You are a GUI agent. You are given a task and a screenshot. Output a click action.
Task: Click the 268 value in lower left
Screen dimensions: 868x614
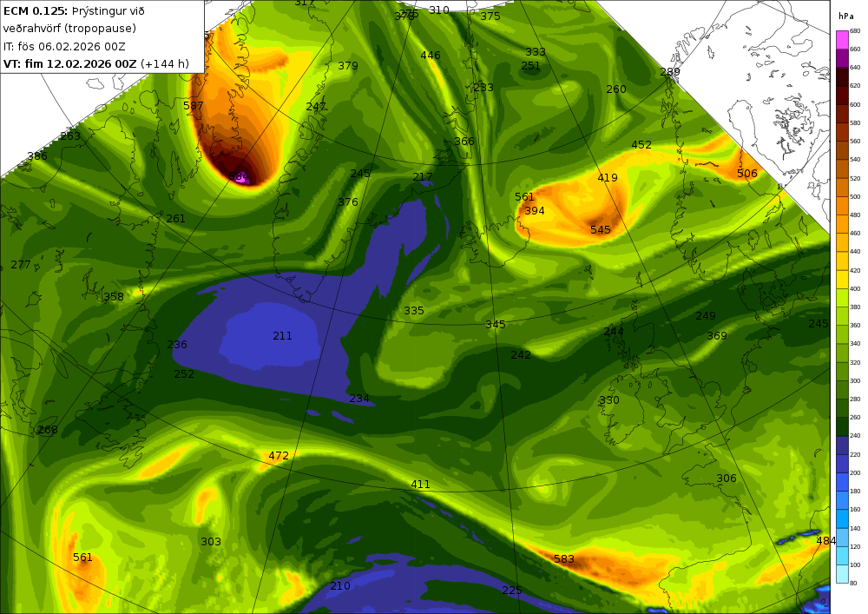(x=48, y=430)
